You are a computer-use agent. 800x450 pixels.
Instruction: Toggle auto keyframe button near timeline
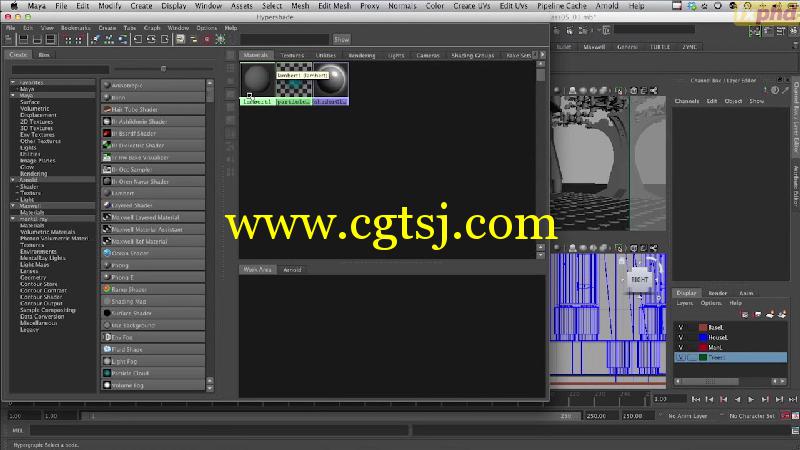[x=785, y=416]
